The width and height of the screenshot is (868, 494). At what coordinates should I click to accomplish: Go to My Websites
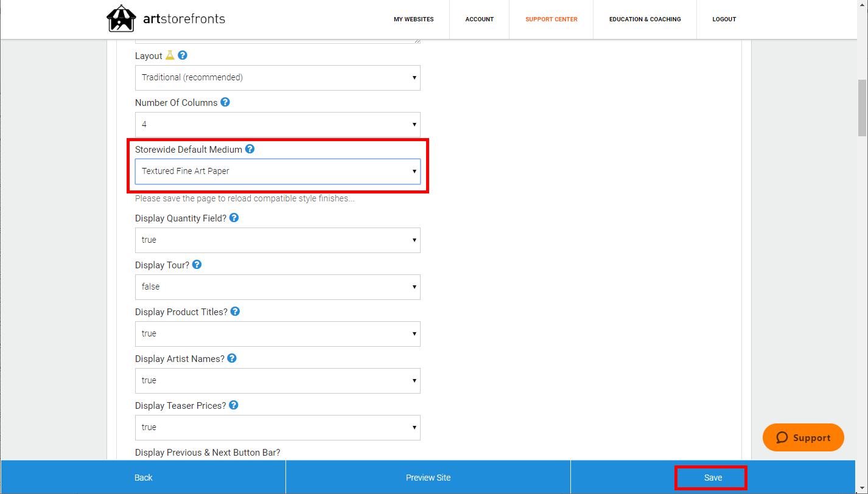[x=414, y=19]
